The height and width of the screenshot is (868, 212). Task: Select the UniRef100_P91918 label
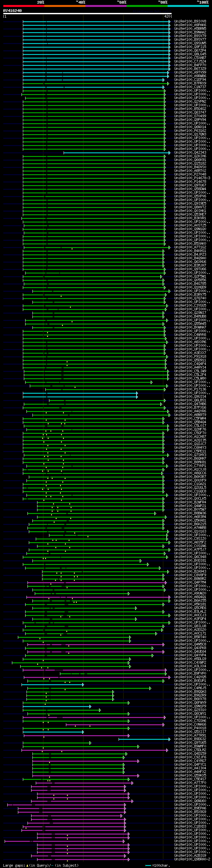click(x=190, y=356)
